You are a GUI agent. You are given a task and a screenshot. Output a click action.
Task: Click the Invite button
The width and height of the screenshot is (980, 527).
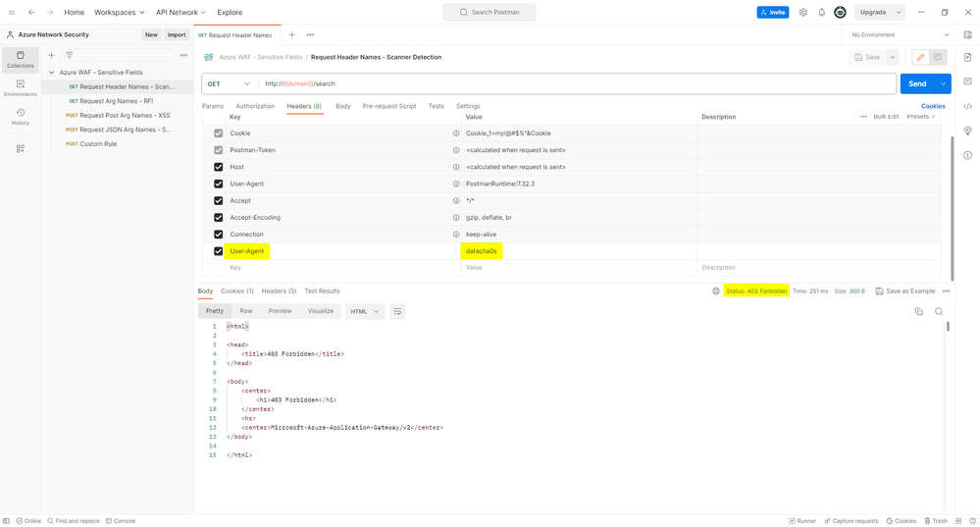pyautogui.click(x=772, y=12)
